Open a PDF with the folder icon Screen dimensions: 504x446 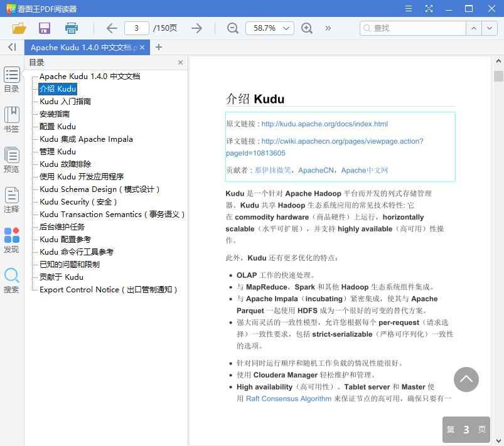click(19, 28)
